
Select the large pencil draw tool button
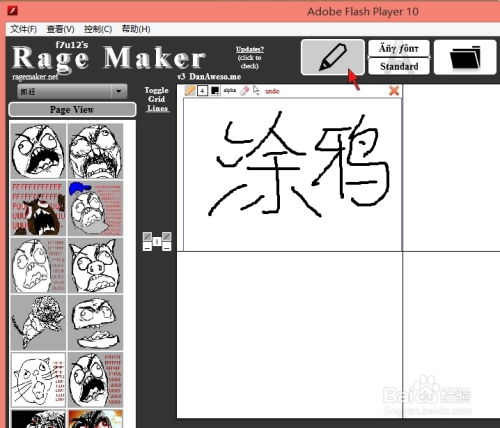click(x=333, y=57)
